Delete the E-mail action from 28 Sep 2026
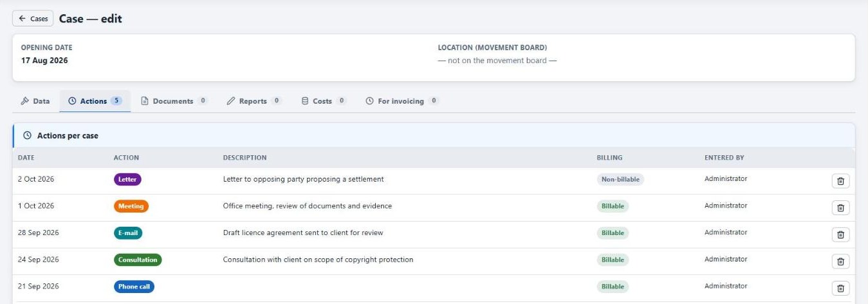868x304 pixels. point(840,234)
